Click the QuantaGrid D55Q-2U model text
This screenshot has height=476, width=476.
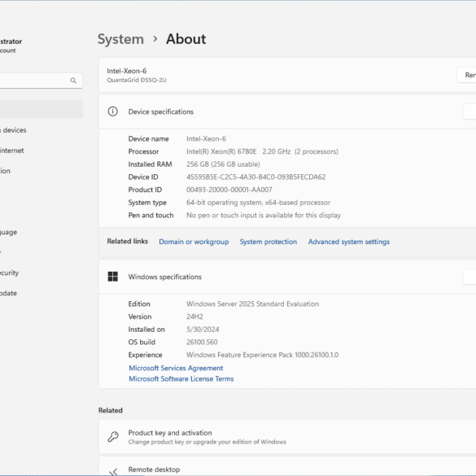(x=137, y=80)
